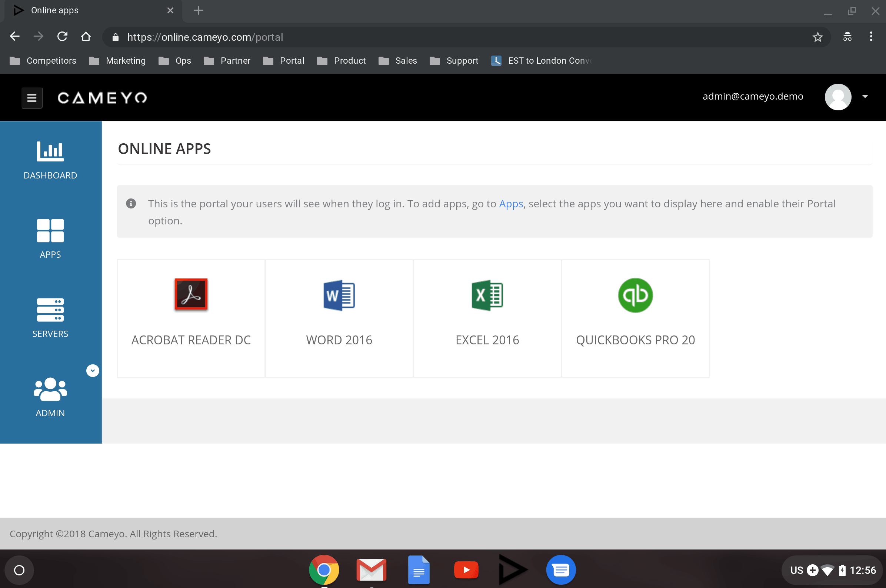This screenshot has height=588, width=886.
Task: Open the Partner bookmark folder
Action: pyautogui.click(x=227, y=61)
